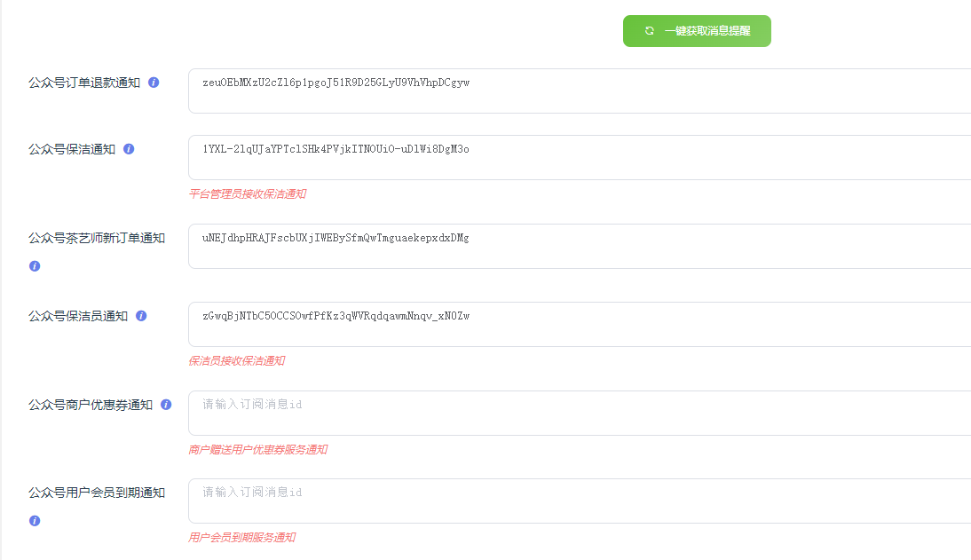The height and width of the screenshot is (560, 971).
Task: Click the 公众号保洁员通知 input box
Action: [x=579, y=325]
